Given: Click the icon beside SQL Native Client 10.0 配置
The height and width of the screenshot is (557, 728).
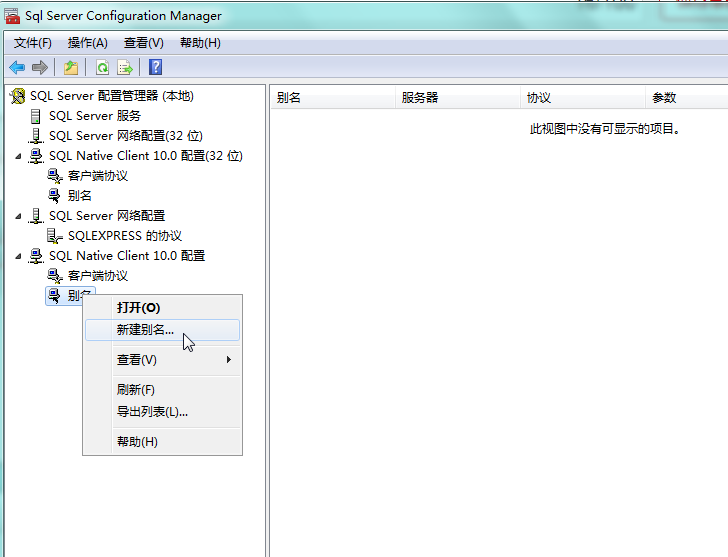Looking at the screenshot, I should (x=36, y=256).
